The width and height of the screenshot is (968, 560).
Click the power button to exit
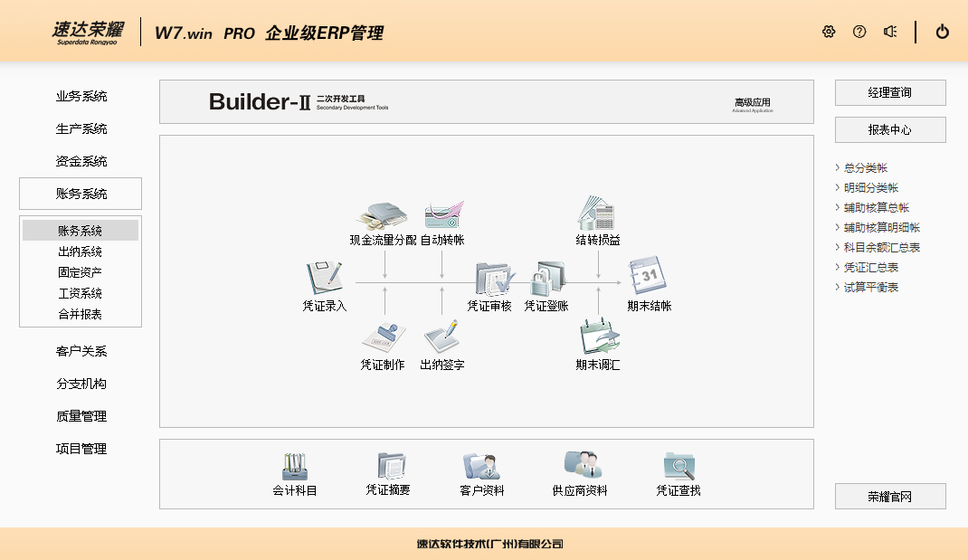pos(943,32)
